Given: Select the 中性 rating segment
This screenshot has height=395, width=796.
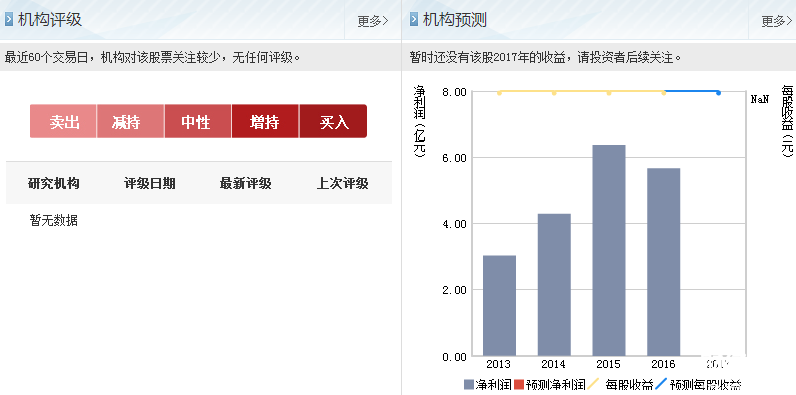Looking at the screenshot, I should click(x=198, y=121).
